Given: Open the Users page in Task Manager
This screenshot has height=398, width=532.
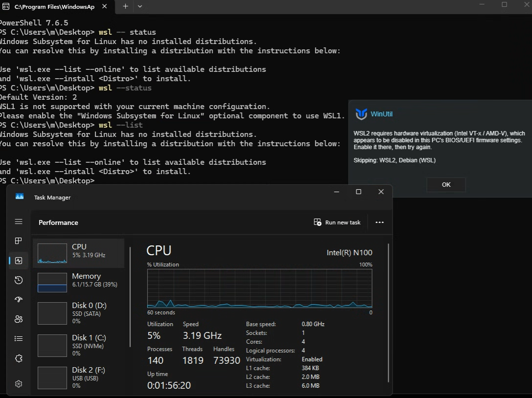Looking at the screenshot, I should point(19,319).
